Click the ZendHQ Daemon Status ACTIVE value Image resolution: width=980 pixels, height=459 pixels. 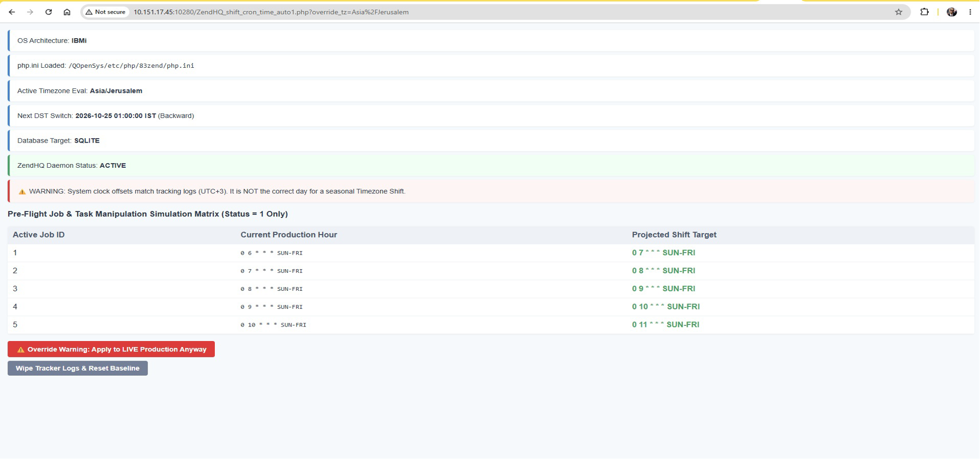[113, 165]
